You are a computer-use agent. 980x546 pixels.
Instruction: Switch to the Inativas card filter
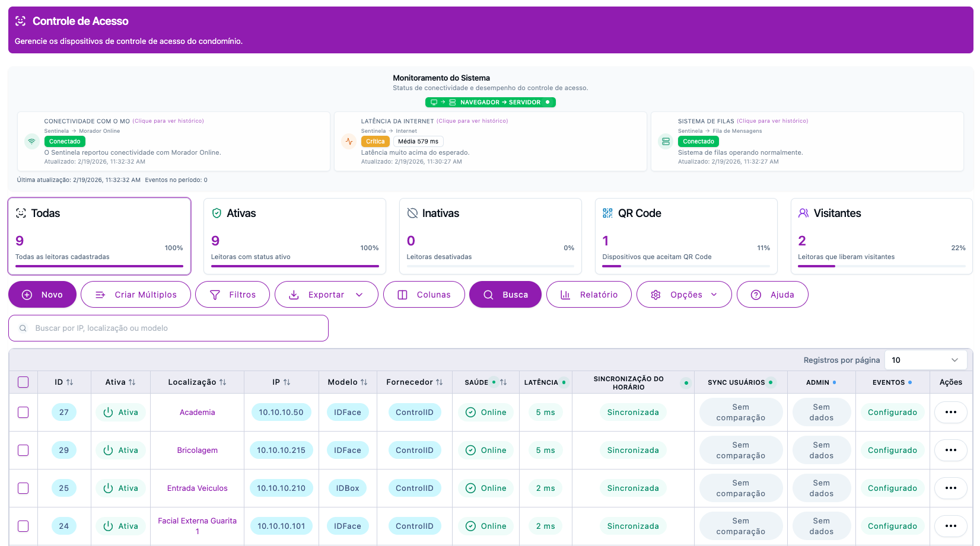[490, 236]
